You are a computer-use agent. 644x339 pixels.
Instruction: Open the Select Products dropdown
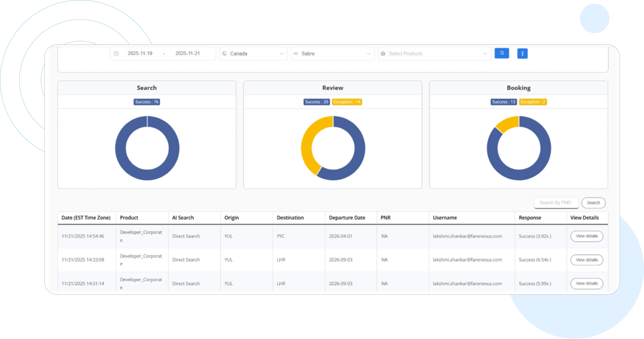434,54
